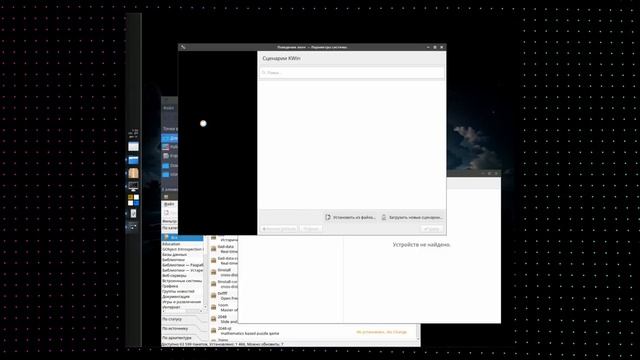Click the 'Сценарии KWin' heading
Image resolution: width=640 pixels, height=360 pixels.
pos(282,58)
